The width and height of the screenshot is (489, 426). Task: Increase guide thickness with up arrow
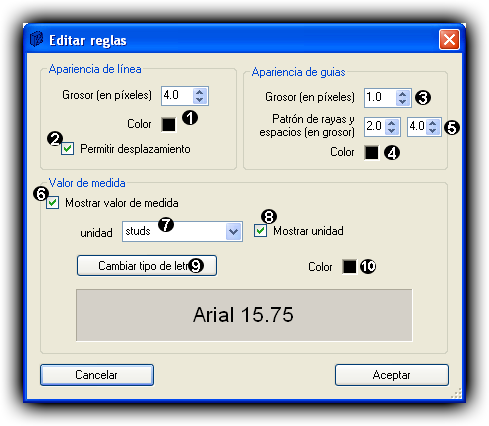(402, 94)
